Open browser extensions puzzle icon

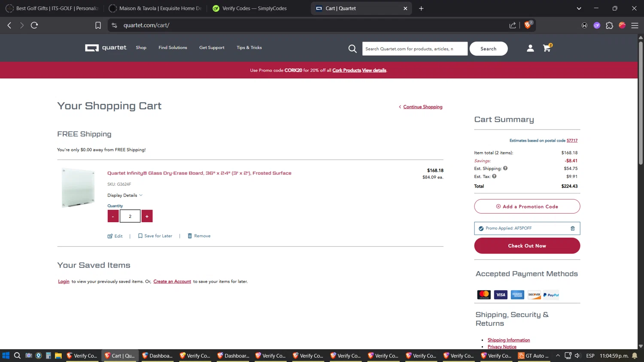(x=609, y=25)
